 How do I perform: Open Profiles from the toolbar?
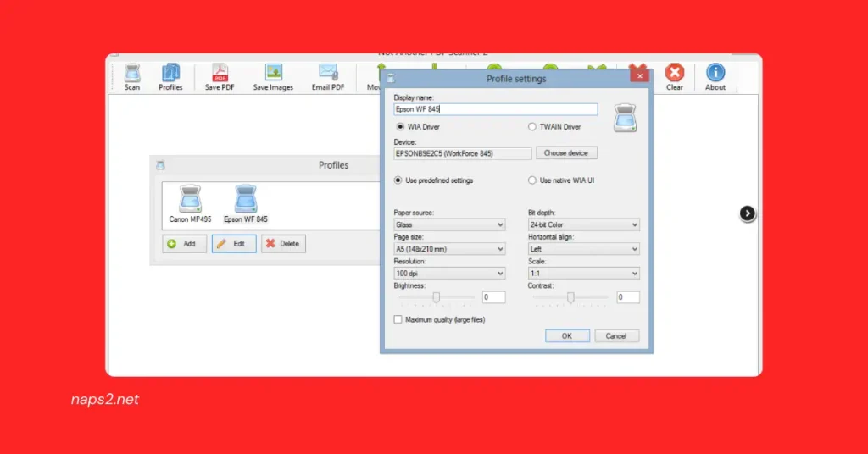(x=170, y=76)
